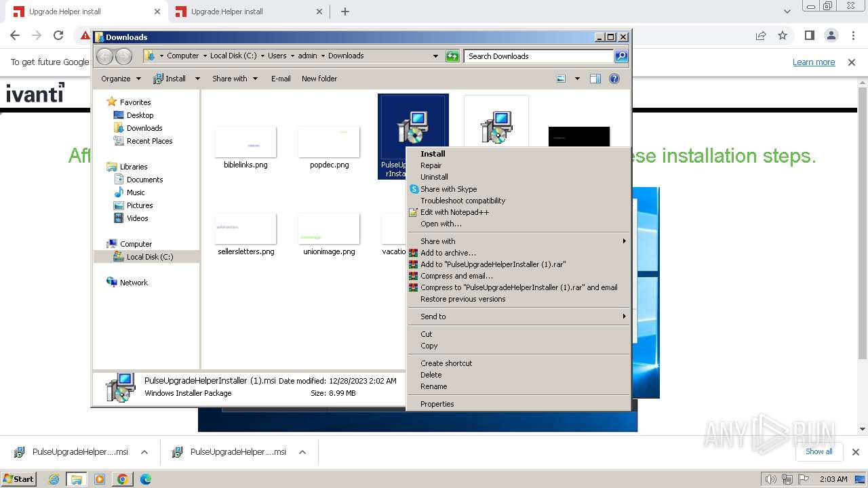Viewport: 868px width, 488px height.
Task: Open Chrome three-dot menu
Action: click(852, 35)
